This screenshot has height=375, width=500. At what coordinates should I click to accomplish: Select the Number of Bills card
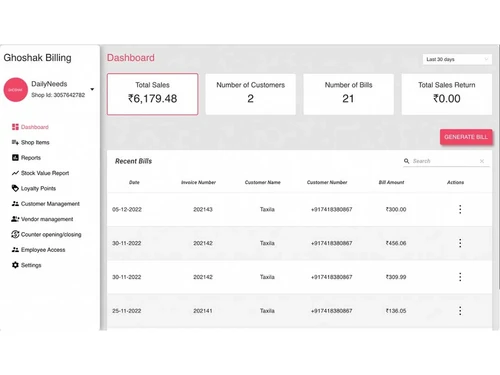(349, 94)
